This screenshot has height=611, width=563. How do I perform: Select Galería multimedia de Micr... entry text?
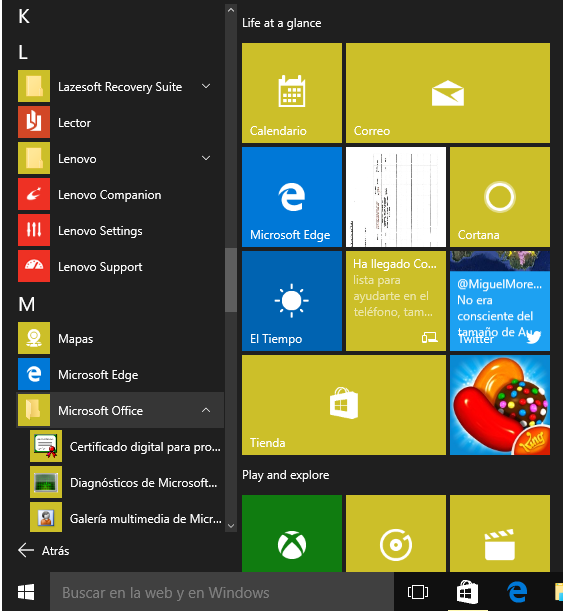(x=146, y=519)
